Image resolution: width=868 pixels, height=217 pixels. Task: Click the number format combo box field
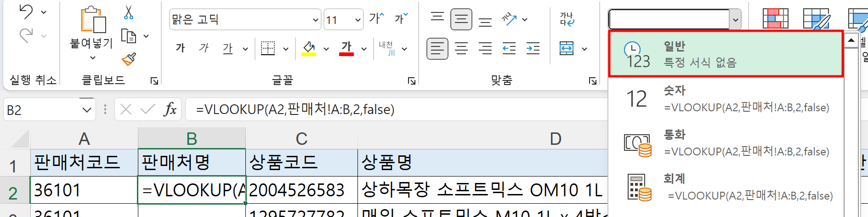(x=669, y=20)
